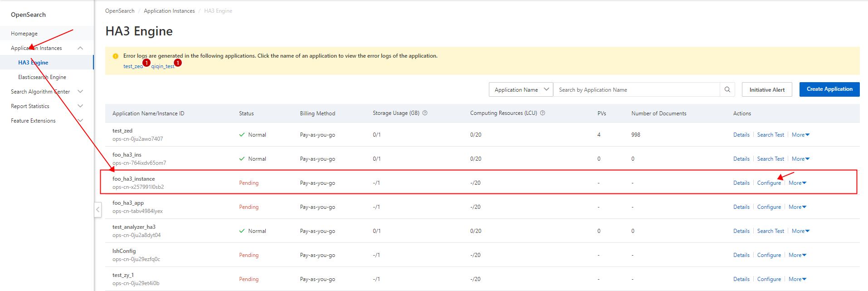Screen dimensions: 868x291
Task: Open Details for test_zed
Action: tap(741, 135)
